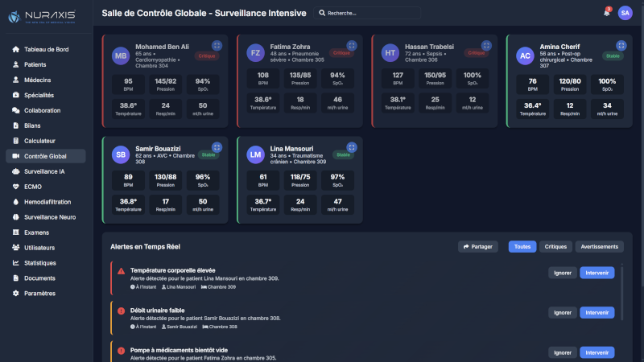The image size is (644, 362).
Task: Click the SA user avatar
Action: 625,13
